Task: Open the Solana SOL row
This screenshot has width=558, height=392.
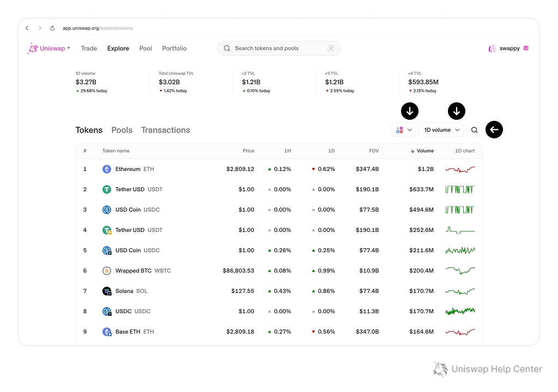Action: [278, 291]
